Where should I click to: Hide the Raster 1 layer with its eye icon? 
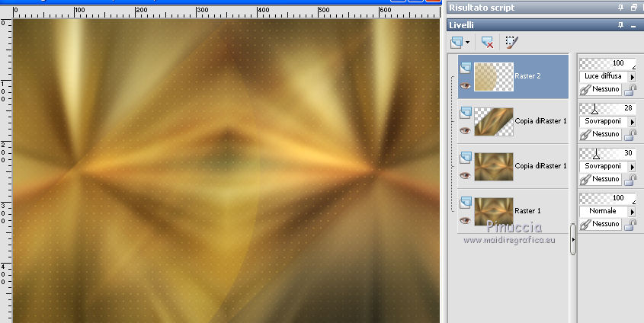465,220
